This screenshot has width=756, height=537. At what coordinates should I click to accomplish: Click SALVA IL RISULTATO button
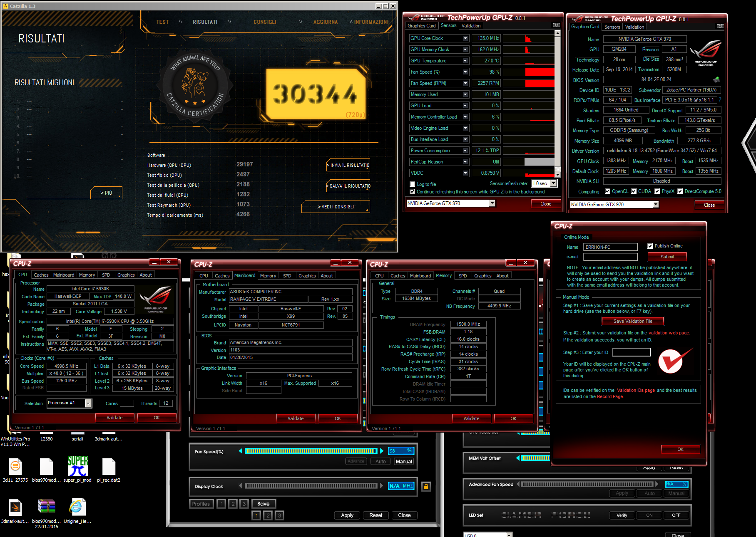pyautogui.click(x=348, y=186)
